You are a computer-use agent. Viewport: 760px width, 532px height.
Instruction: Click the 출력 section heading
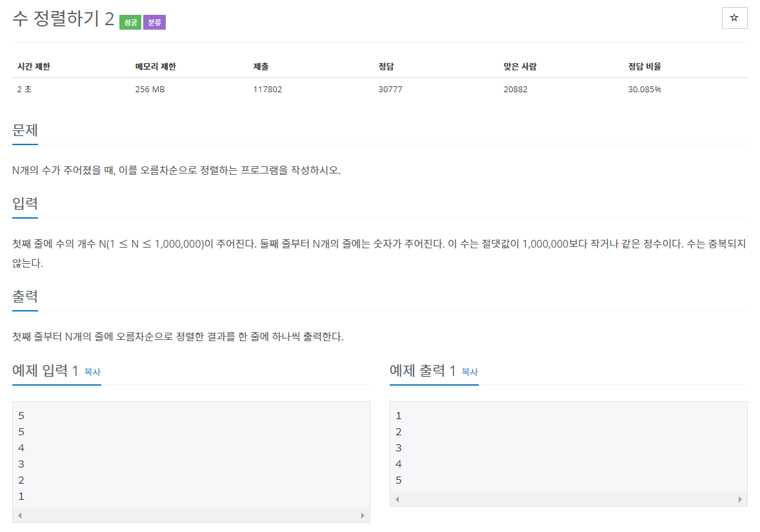click(25, 296)
